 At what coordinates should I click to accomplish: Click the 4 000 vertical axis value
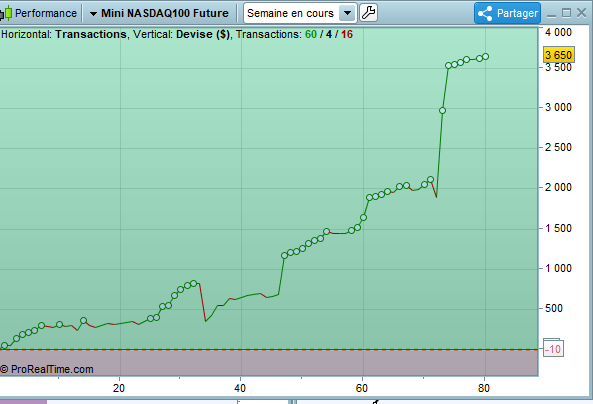tap(558, 32)
